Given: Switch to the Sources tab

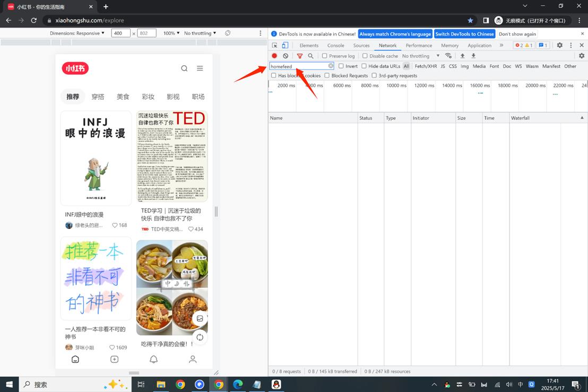Looking at the screenshot, I should (x=361, y=45).
